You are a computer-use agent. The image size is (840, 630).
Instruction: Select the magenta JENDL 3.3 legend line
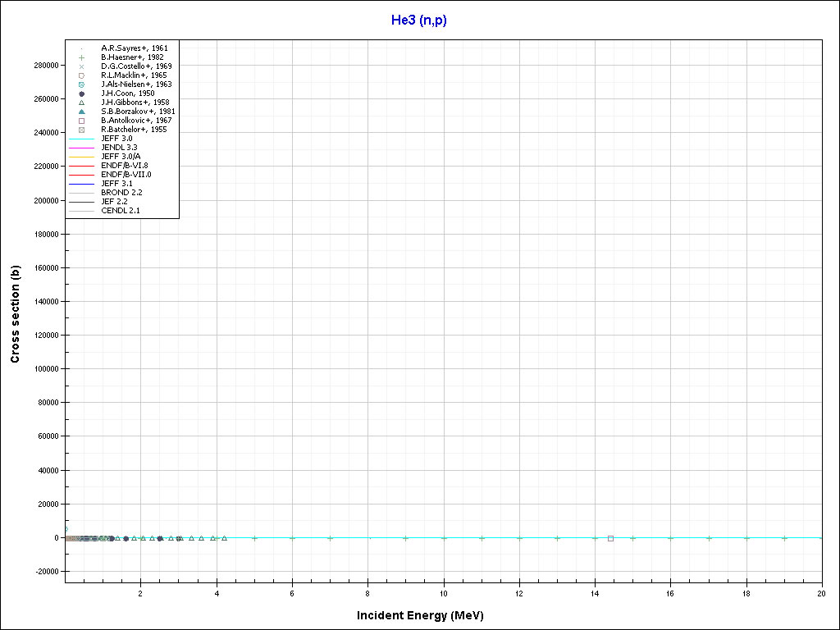tap(81, 148)
